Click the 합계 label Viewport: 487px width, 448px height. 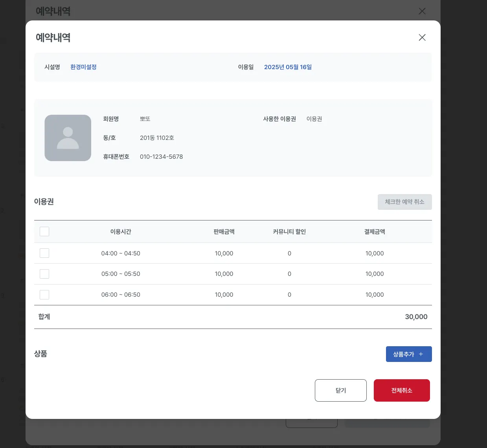[44, 317]
